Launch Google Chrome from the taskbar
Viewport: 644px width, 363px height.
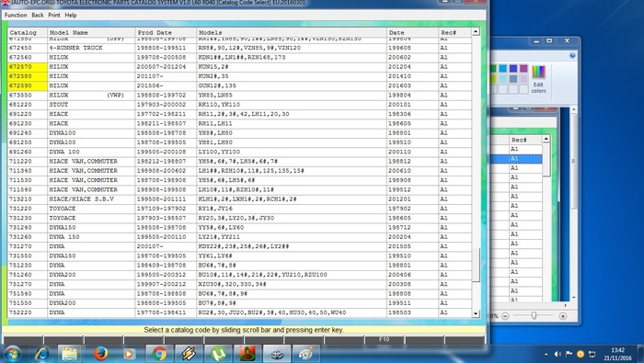point(159,354)
